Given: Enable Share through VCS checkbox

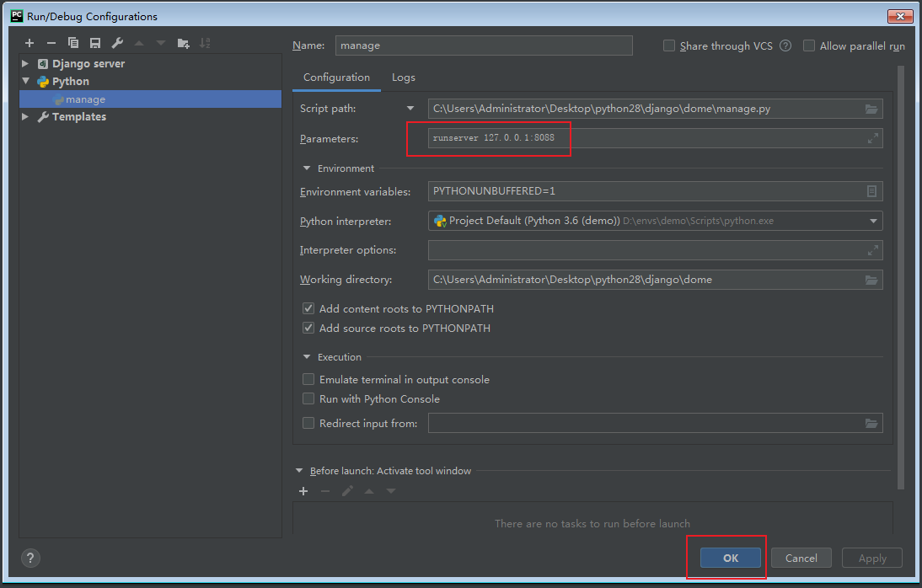Looking at the screenshot, I should 669,45.
